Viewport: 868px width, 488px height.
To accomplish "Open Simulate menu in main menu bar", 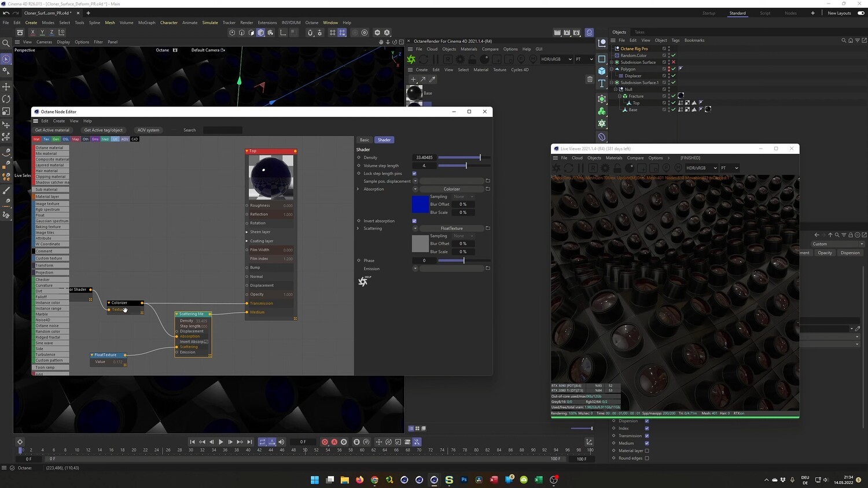I will coord(210,23).
